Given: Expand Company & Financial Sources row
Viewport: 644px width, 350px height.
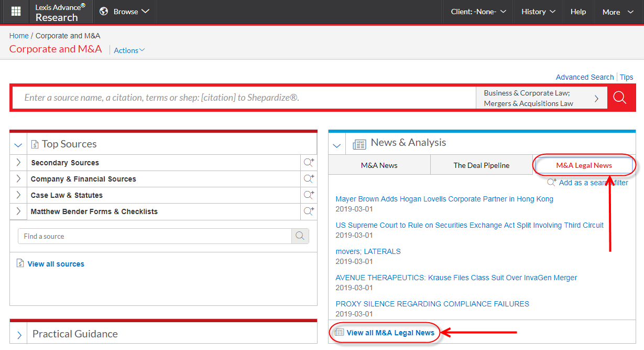Looking at the screenshot, I should click(x=18, y=179).
